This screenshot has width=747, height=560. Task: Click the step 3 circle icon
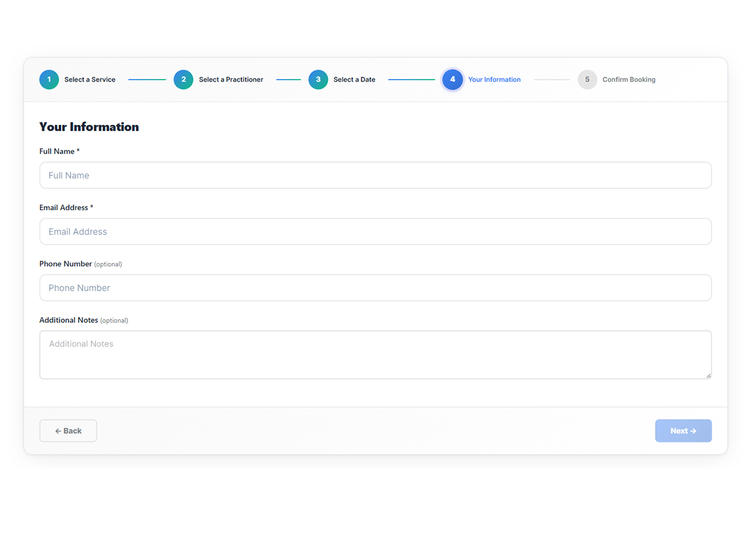click(318, 80)
